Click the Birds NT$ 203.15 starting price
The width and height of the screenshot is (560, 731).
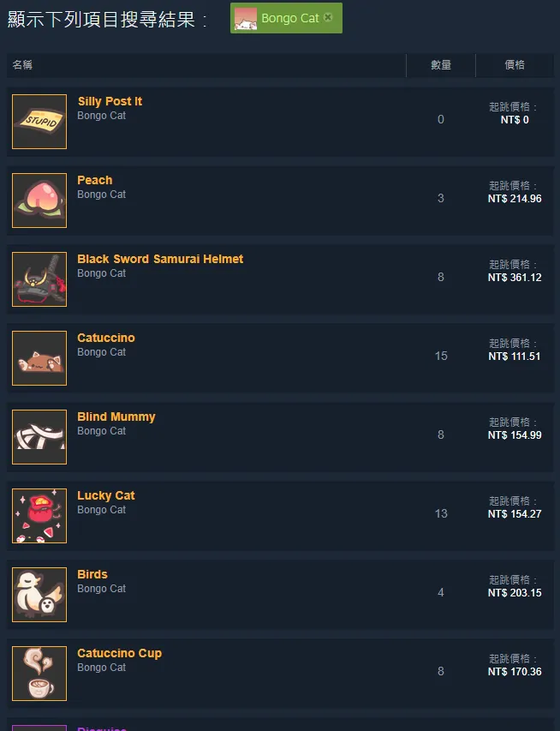pyautogui.click(x=515, y=593)
